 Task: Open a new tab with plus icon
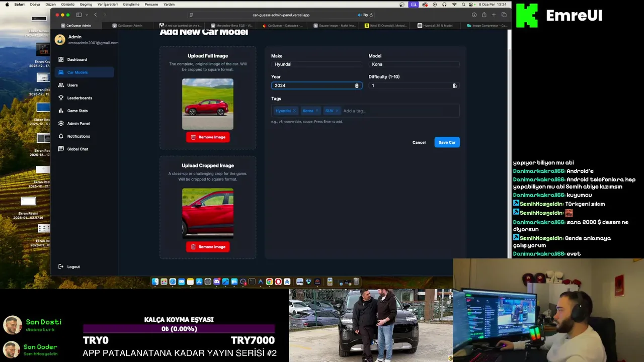click(494, 15)
